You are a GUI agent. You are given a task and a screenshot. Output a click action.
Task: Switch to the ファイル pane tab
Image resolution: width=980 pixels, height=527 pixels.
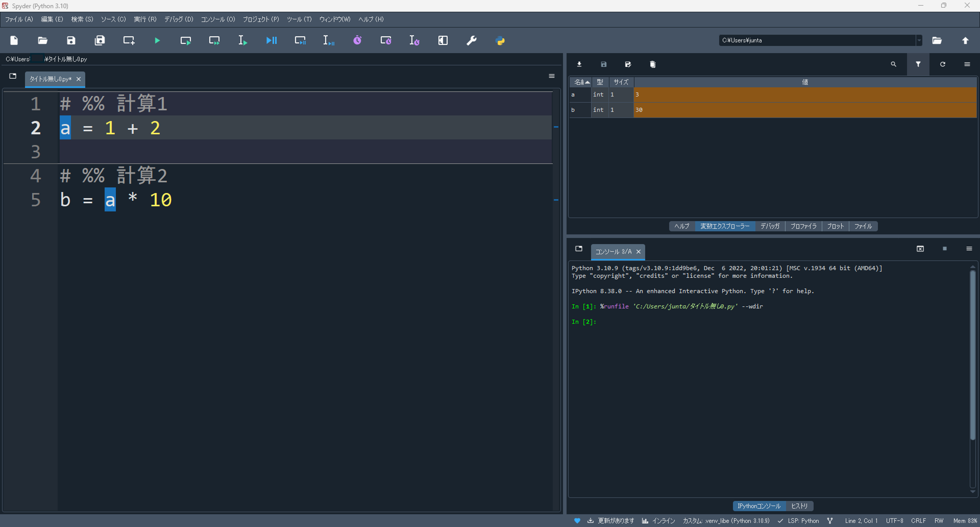(x=863, y=226)
